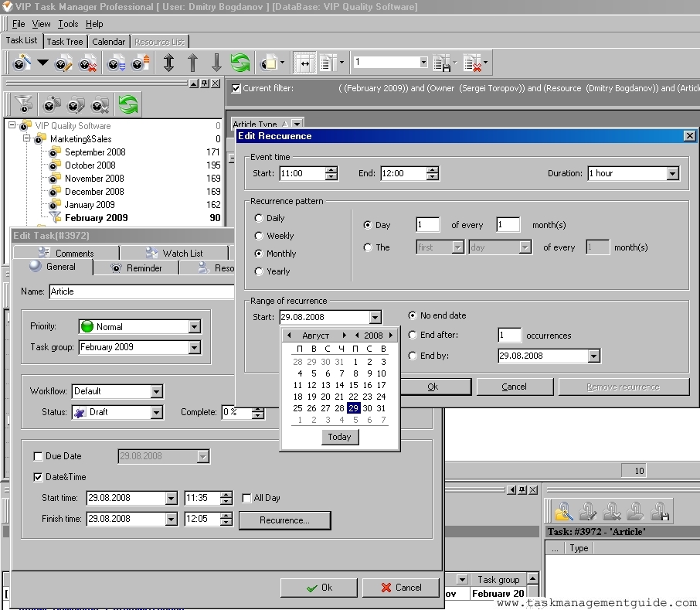Open the Task group dropdown showing February 2009
The width and height of the screenshot is (700, 610).
(194, 347)
